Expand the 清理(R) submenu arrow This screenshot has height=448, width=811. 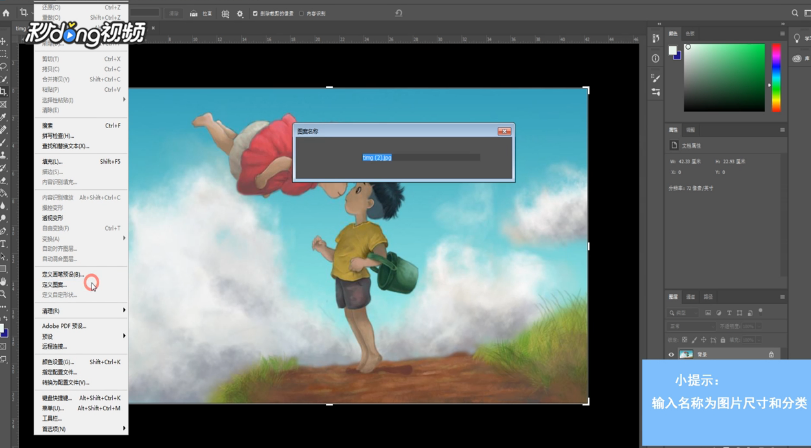[124, 310]
